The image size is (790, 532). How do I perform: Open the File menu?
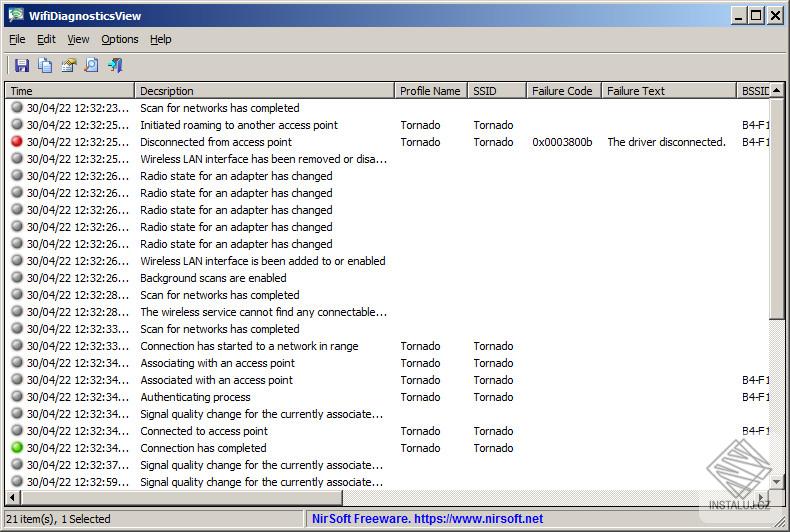click(17, 39)
